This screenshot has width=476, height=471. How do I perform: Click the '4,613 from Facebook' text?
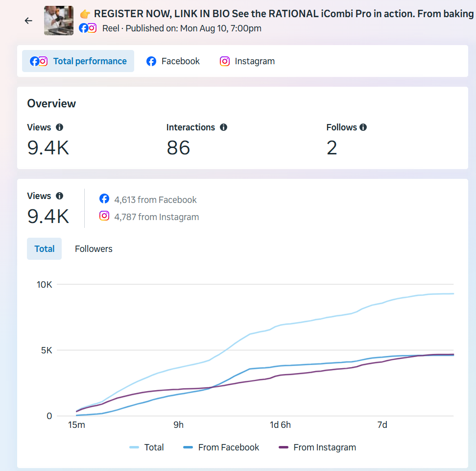(155, 200)
